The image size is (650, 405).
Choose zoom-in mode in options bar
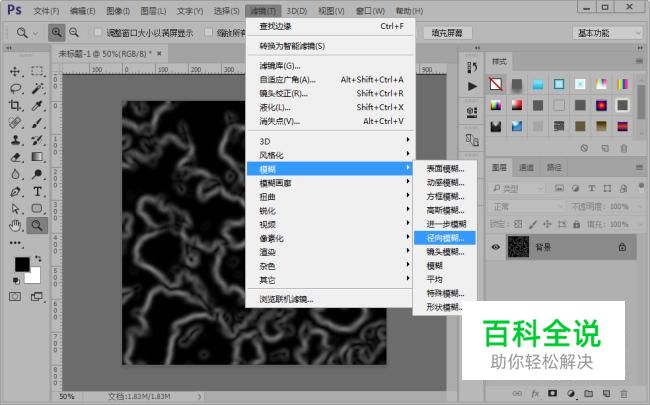click(56, 32)
